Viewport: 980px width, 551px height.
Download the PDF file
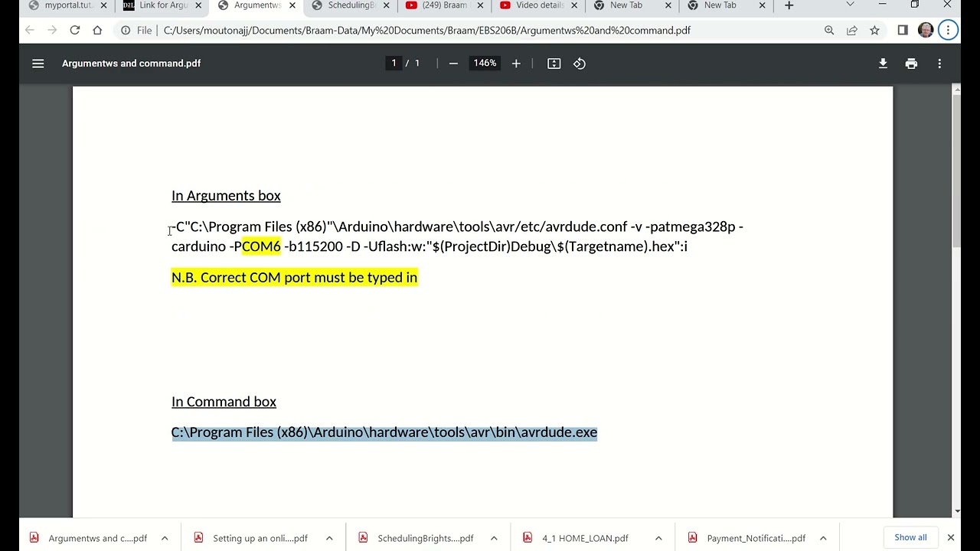click(x=883, y=64)
